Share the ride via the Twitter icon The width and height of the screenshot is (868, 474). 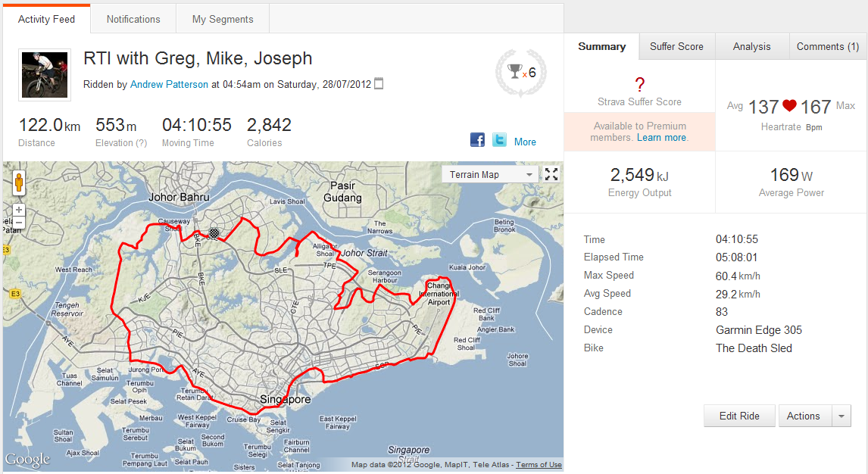(x=499, y=139)
